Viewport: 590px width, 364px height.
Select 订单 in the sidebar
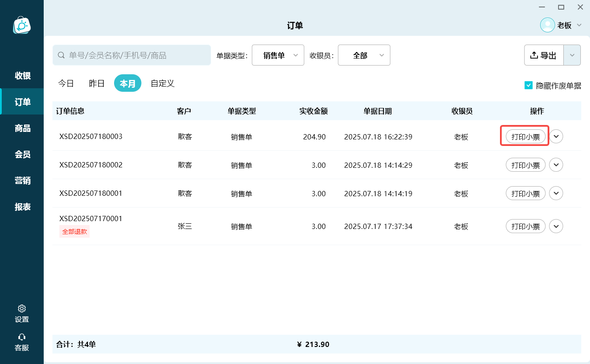pos(22,102)
